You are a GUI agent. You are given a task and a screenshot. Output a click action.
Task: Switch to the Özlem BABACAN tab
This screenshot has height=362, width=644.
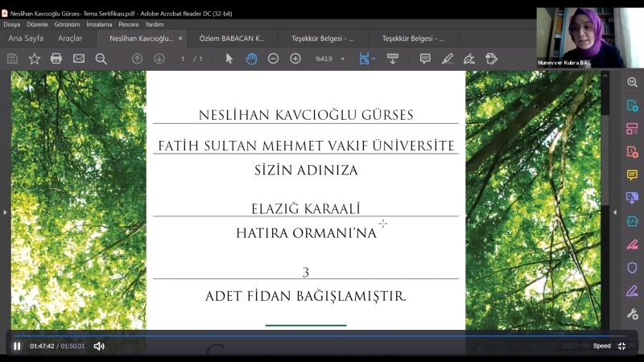(x=232, y=38)
